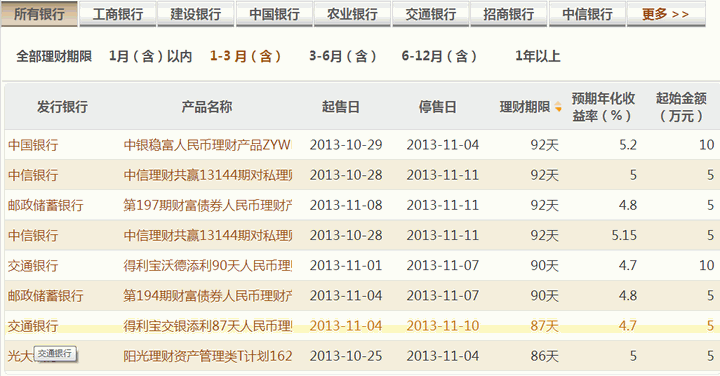Viewport: 720px width, 376px height.
Task: Switch to the 招商银行 tab
Action: [509, 14]
